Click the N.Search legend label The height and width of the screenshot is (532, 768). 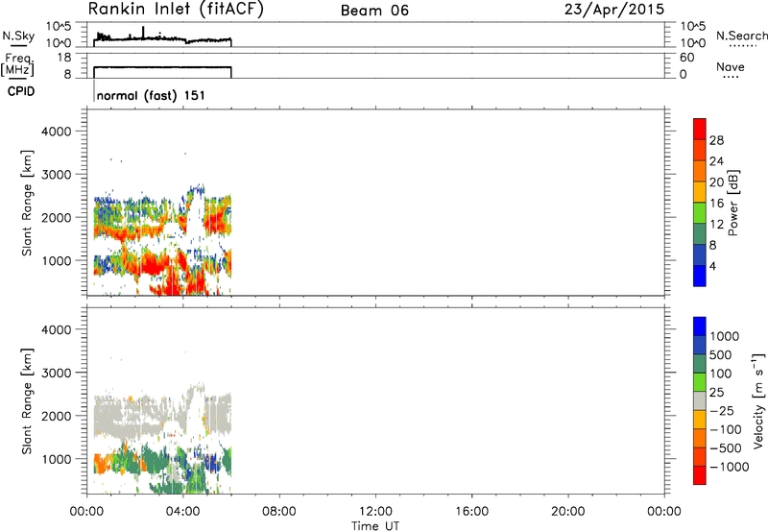[x=741, y=36]
